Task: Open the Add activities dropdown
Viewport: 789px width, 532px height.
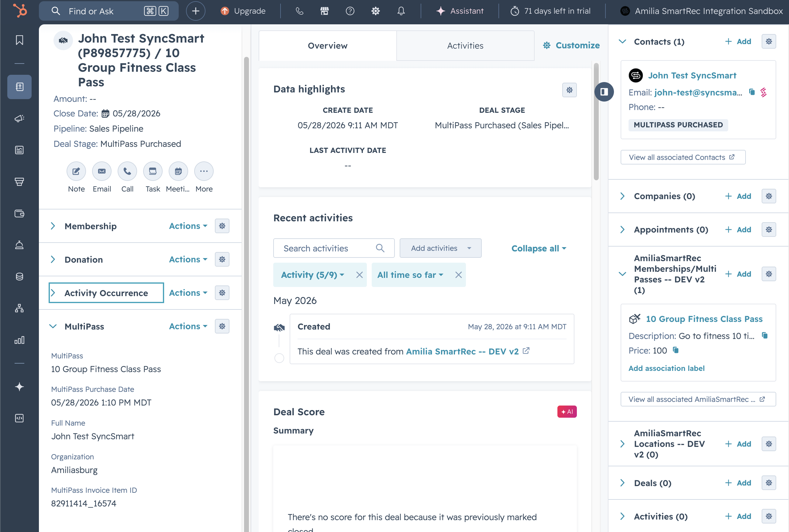Action: point(440,248)
